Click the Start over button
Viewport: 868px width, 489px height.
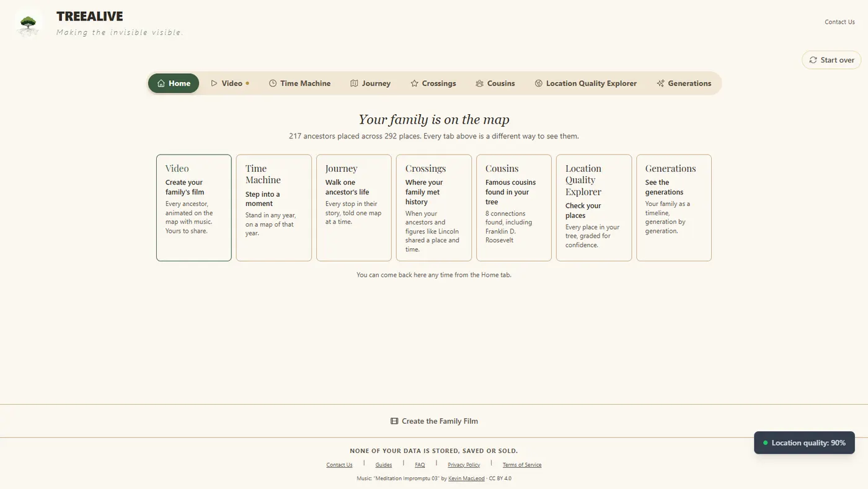click(x=831, y=60)
